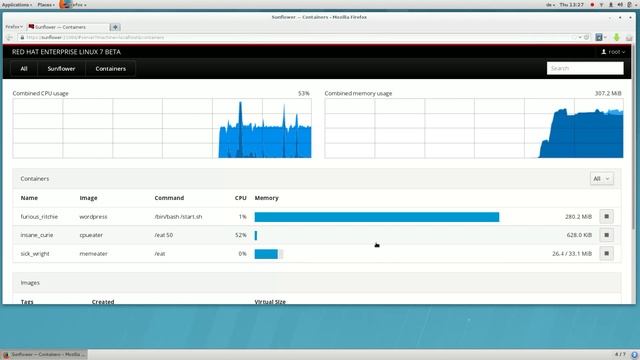
Task: Click the cpueater image cell
Action: click(91, 235)
